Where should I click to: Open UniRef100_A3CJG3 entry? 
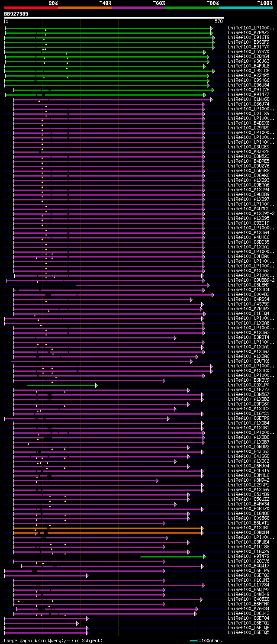click(248, 61)
